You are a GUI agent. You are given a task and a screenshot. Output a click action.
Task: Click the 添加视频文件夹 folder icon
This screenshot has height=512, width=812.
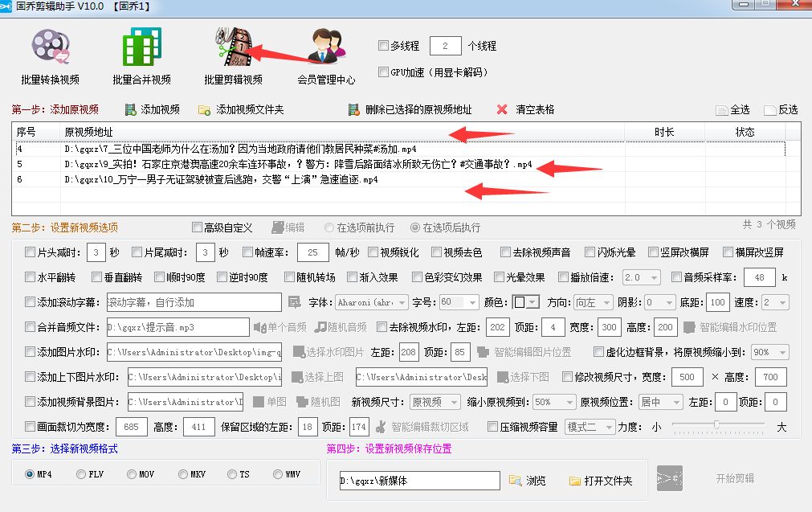pos(205,110)
